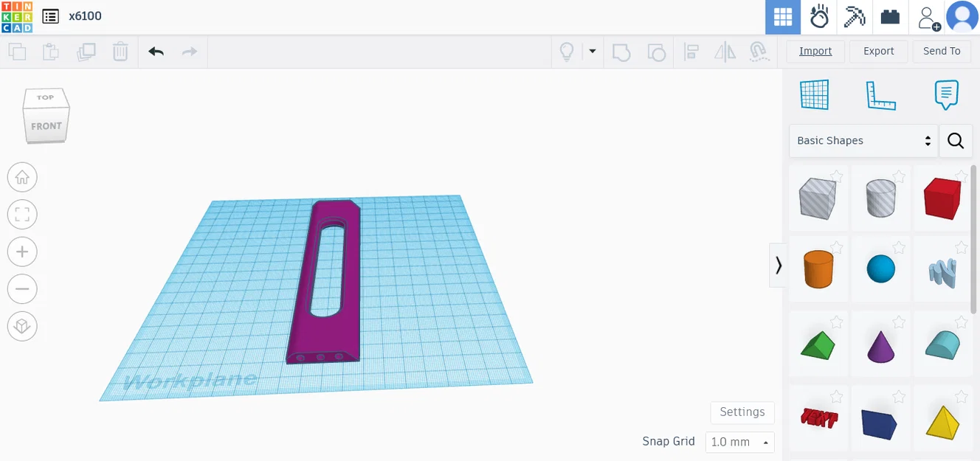This screenshot has height=461, width=980.
Task: Open the Basic Shapes library dropdown
Action: click(863, 141)
